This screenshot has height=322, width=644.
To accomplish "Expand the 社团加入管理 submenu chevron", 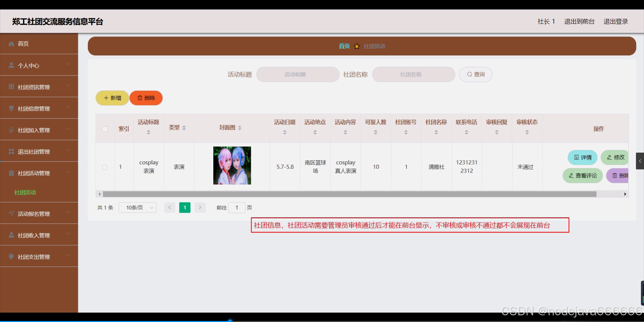I will click(x=68, y=128).
